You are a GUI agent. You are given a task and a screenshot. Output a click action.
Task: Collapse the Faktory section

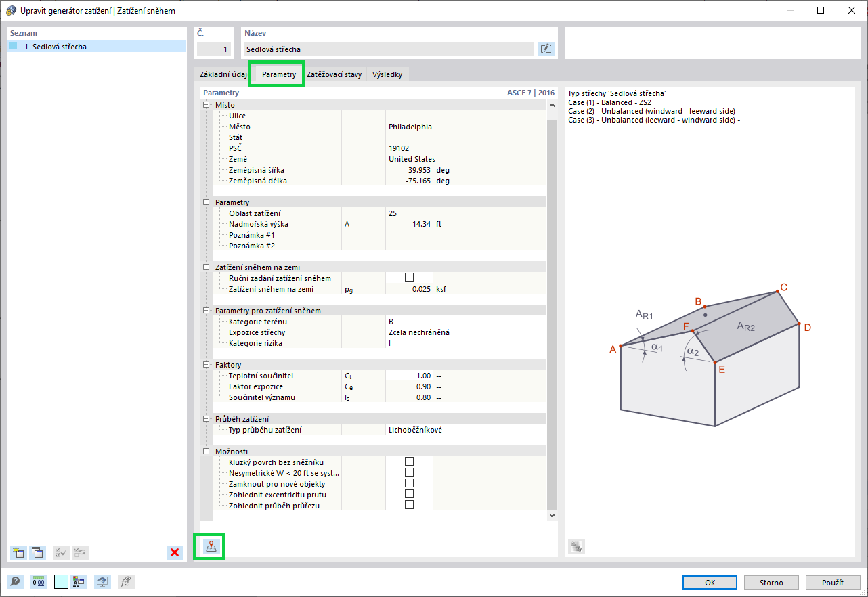click(206, 363)
